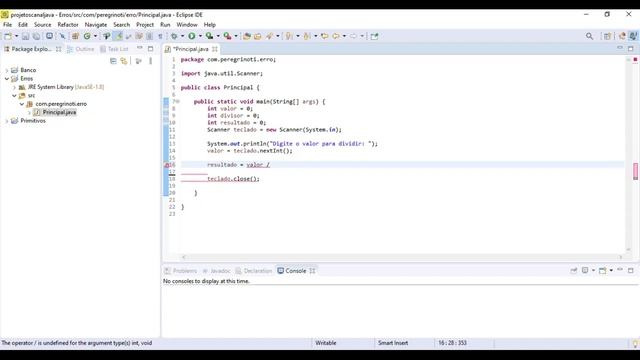Screen dimensions: 640x360
Task: Expand the Primitivos project
Action: (7, 121)
